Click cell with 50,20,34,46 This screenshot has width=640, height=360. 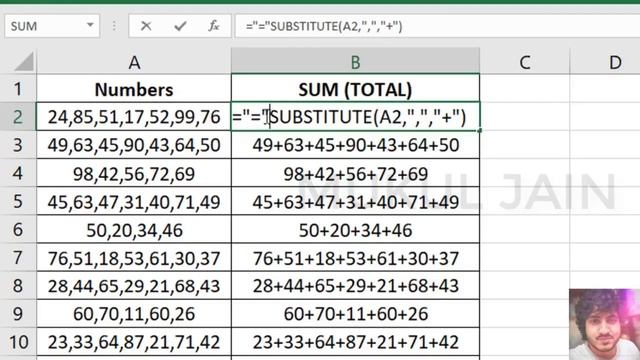click(134, 229)
